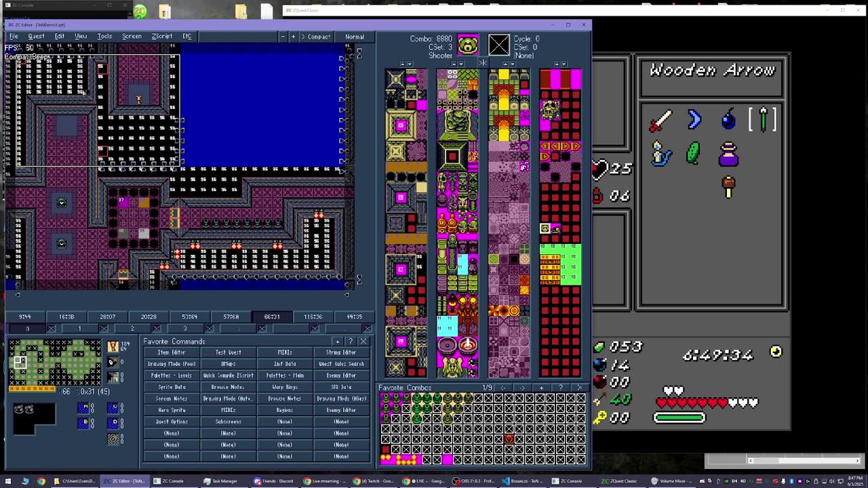Toggle visibility checkbox for layer 6
Screen dimensions: 868x488
pos(367,329)
